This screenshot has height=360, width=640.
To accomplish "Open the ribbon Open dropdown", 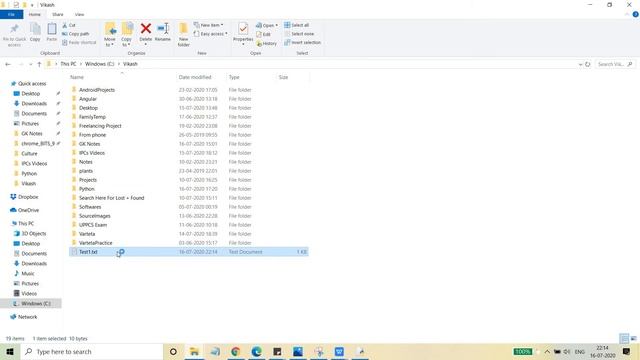I will (x=267, y=25).
